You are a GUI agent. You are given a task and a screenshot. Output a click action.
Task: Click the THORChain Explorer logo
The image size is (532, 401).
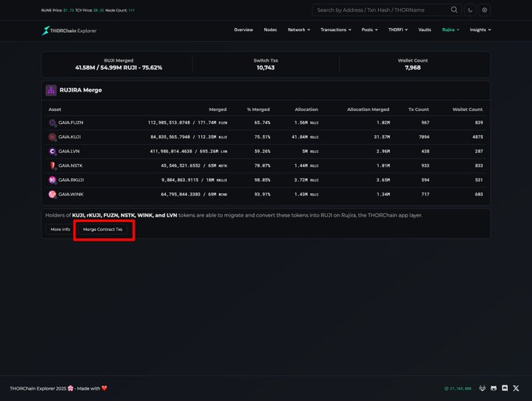click(70, 30)
